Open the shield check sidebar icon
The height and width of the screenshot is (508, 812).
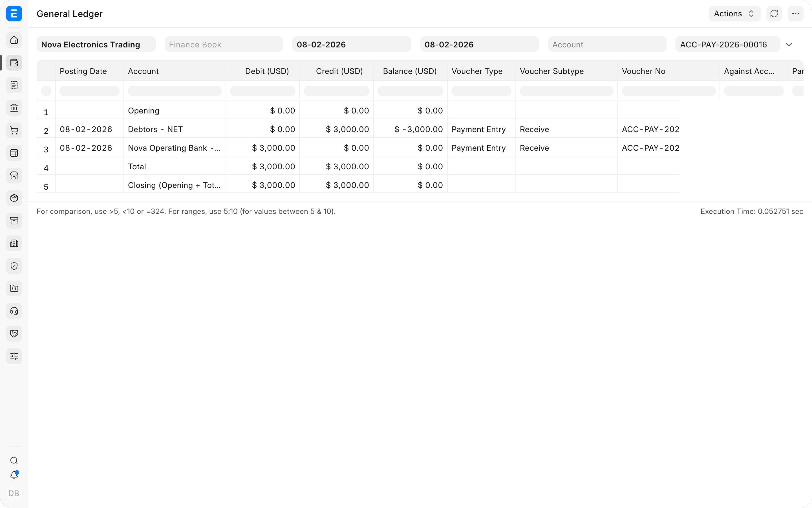coord(14,266)
